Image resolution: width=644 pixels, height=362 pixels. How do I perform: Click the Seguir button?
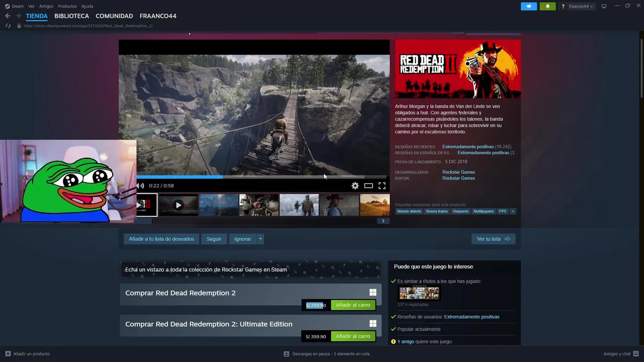point(214,239)
